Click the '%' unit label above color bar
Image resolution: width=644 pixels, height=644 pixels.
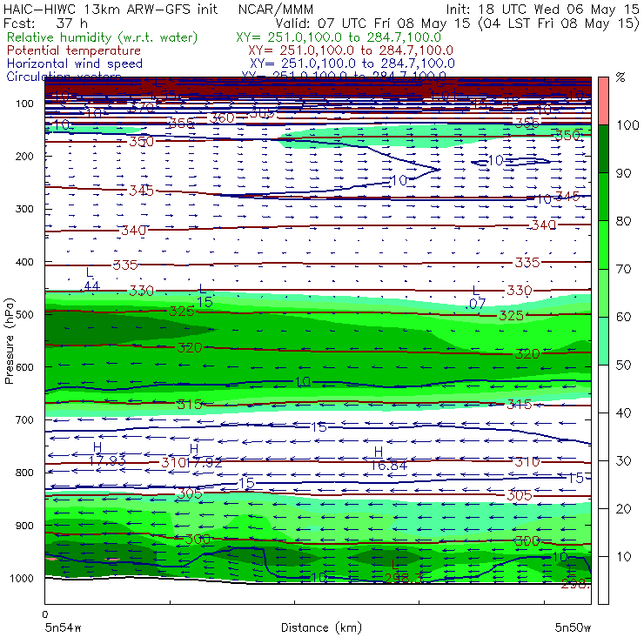point(621,77)
